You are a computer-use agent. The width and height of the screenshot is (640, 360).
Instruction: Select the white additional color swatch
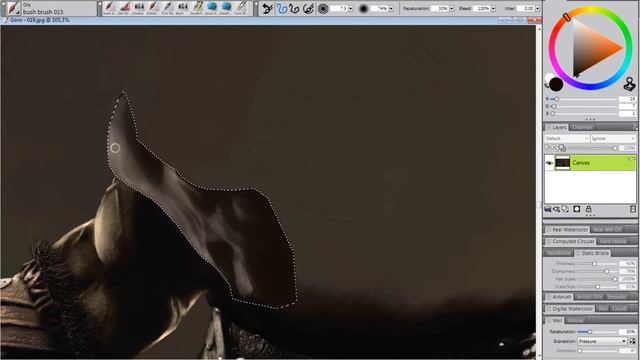[x=549, y=78]
